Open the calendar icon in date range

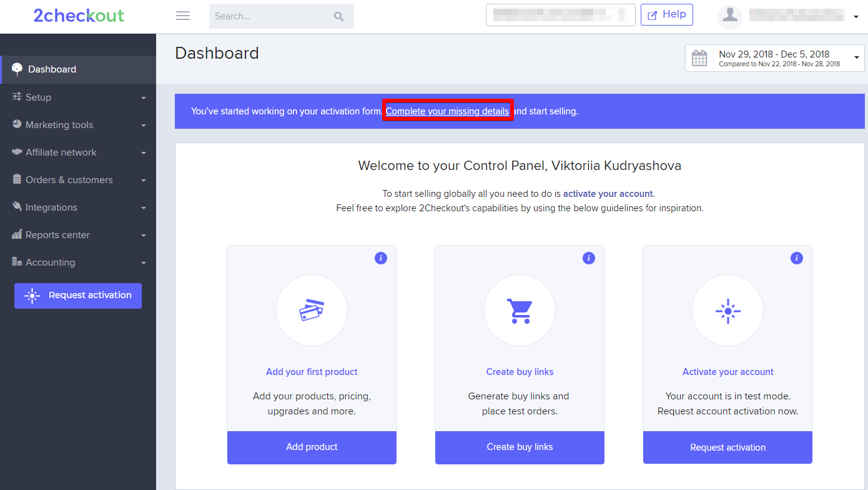[699, 59]
